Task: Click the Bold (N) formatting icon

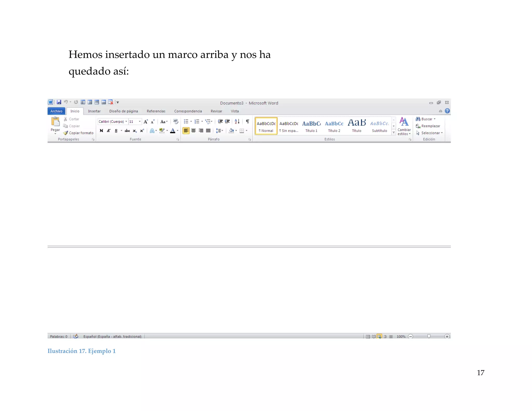Action: [x=101, y=131]
